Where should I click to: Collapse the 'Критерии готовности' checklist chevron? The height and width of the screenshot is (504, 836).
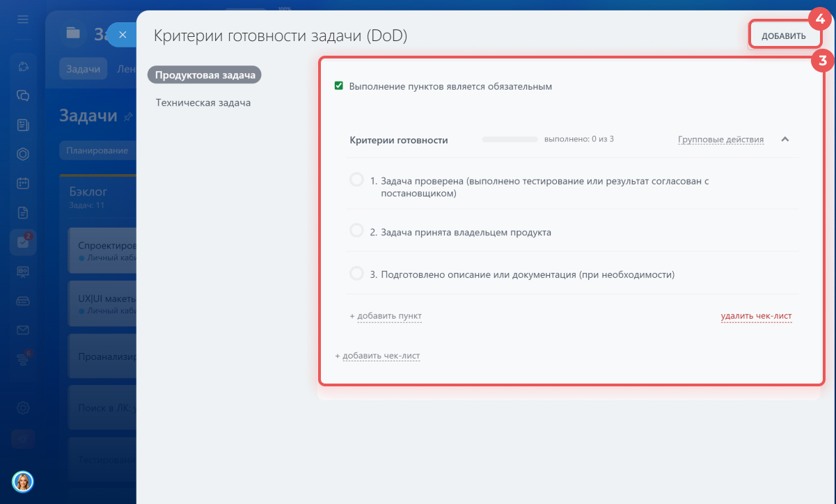pos(785,139)
